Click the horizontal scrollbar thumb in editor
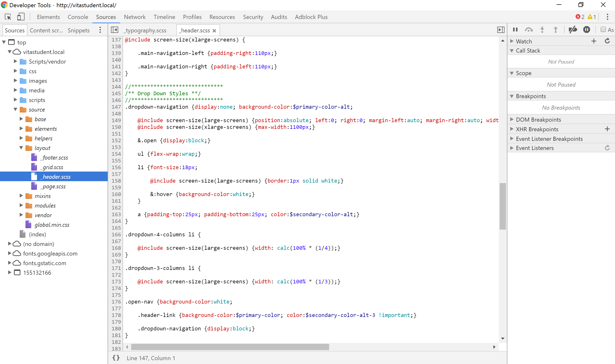 230,347
